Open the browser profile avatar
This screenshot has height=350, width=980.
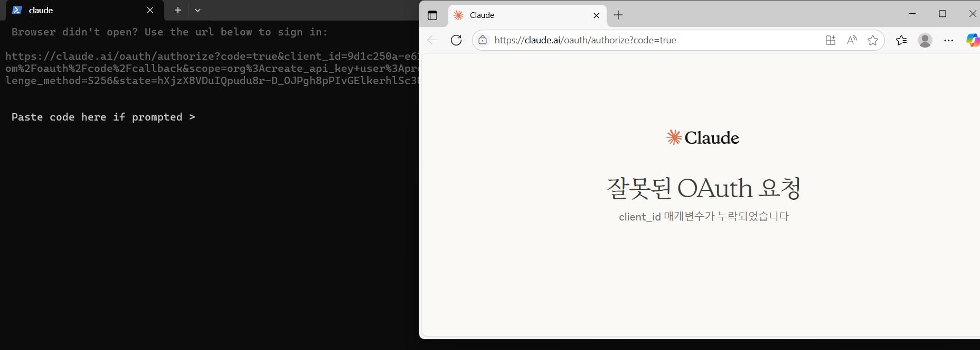click(925, 40)
